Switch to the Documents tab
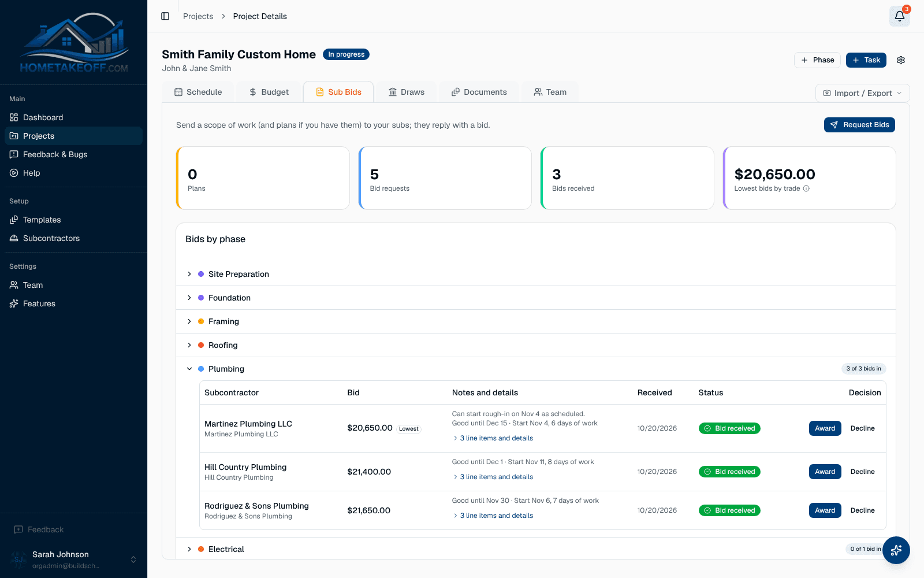 click(x=479, y=92)
